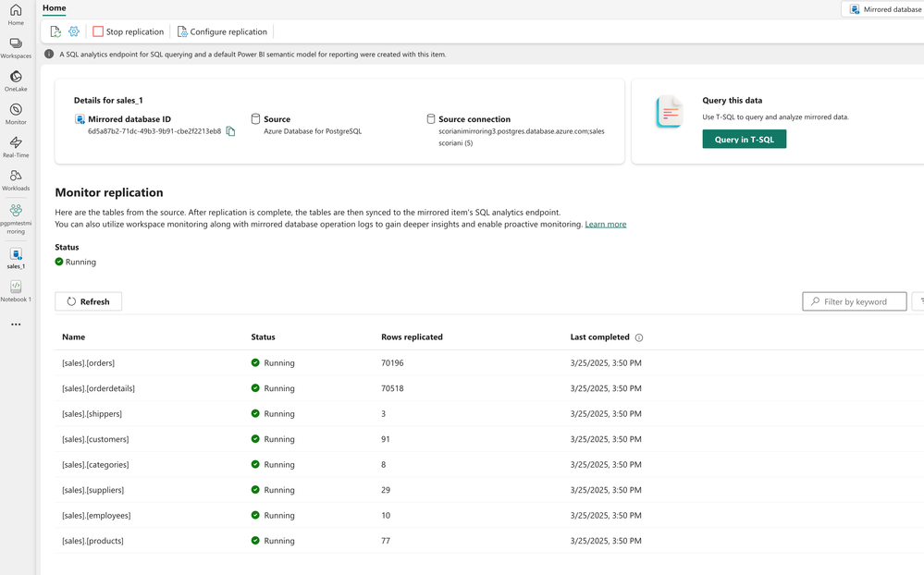Select the [sales].[orders] table row
The height and width of the screenshot is (575, 924).
[489, 363]
